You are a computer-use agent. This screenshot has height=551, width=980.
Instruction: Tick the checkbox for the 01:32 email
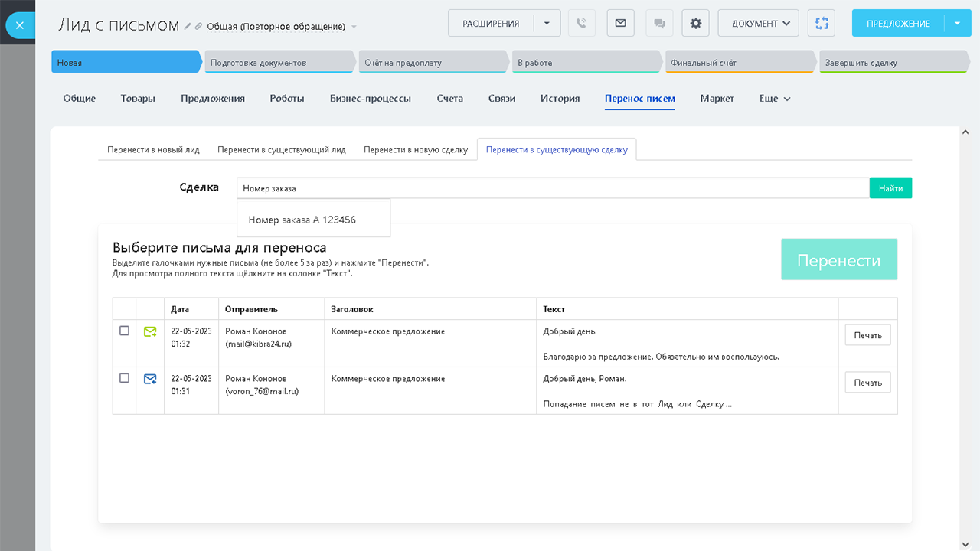click(x=125, y=331)
